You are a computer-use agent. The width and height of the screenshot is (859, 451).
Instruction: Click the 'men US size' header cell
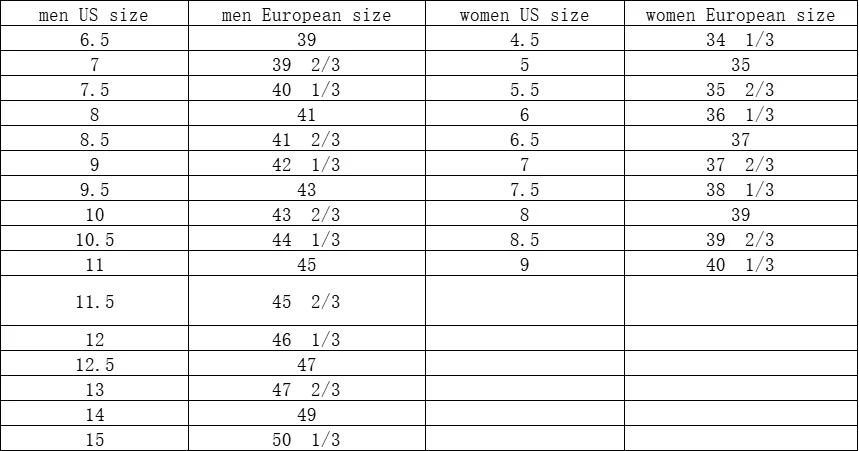pyautogui.click(x=94, y=15)
